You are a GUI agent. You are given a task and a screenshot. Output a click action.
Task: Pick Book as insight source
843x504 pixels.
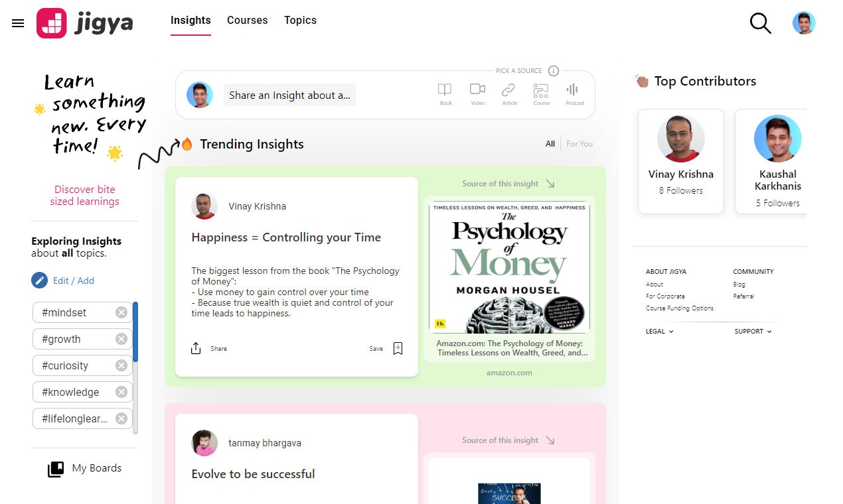point(445,94)
